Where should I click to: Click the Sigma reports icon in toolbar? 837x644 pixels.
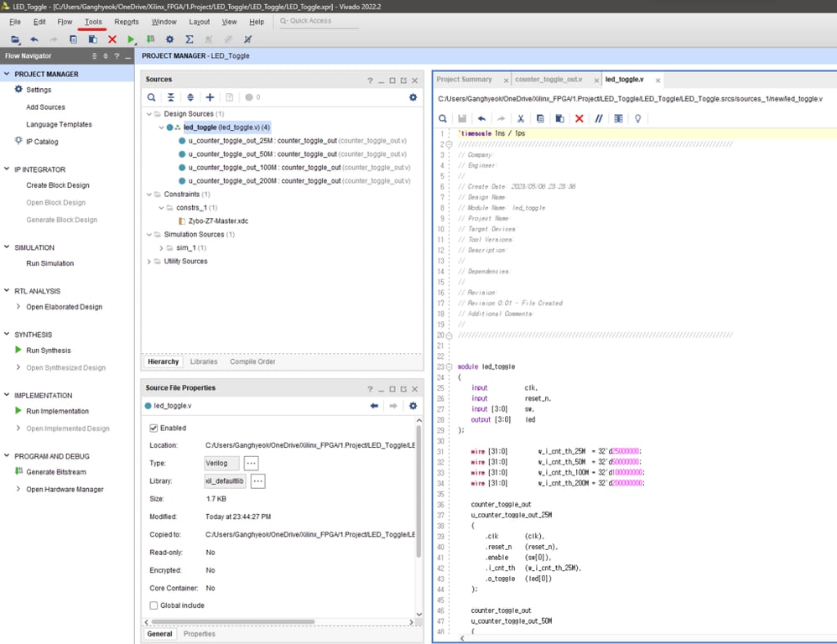[x=189, y=39]
